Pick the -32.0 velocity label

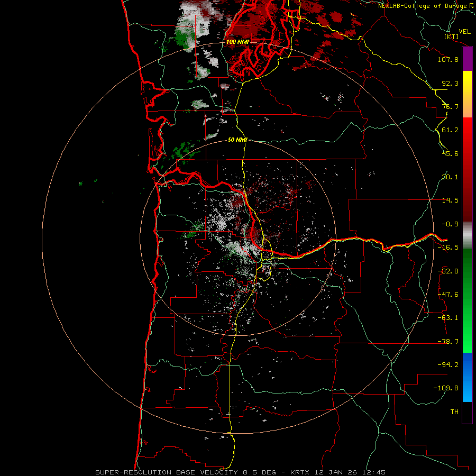[448, 271]
